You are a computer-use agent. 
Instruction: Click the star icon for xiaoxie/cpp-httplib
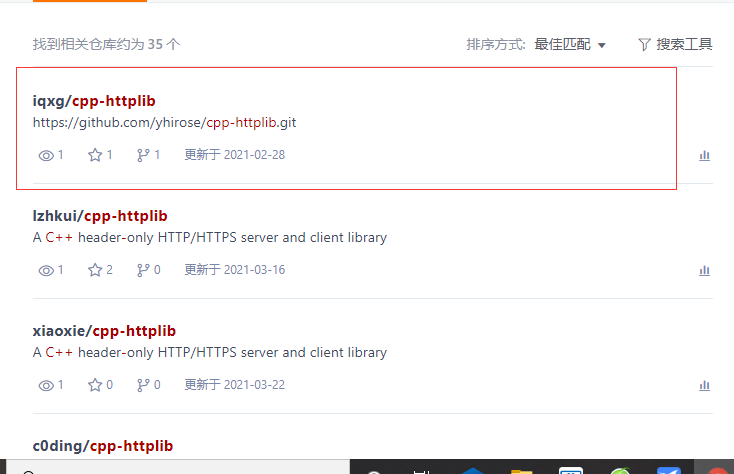(x=95, y=385)
